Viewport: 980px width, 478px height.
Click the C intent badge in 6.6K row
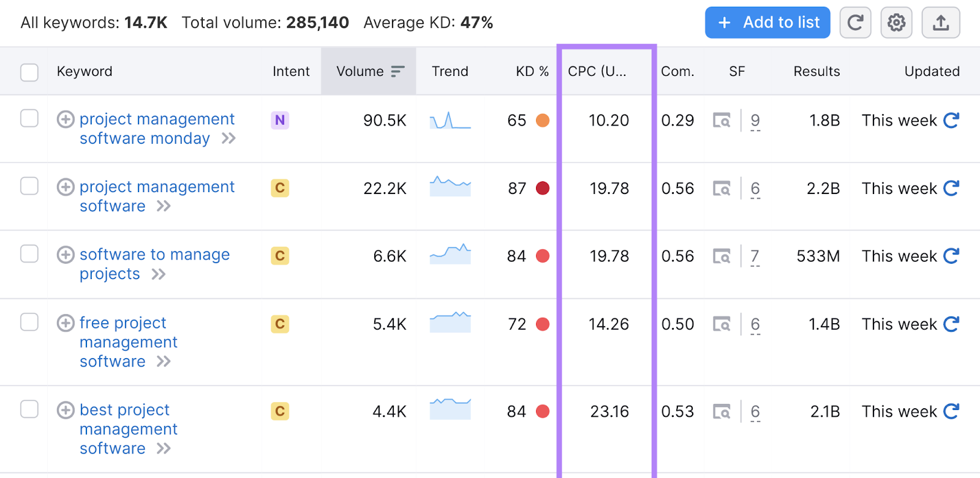point(280,256)
